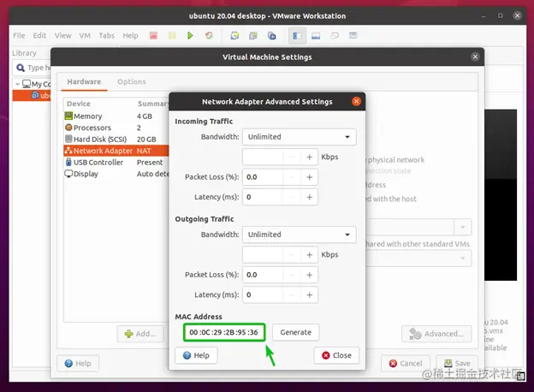Viewport: 534px width, 392px height.
Task: Click the incoming Packet Loss value field
Action: coord(263,177)
